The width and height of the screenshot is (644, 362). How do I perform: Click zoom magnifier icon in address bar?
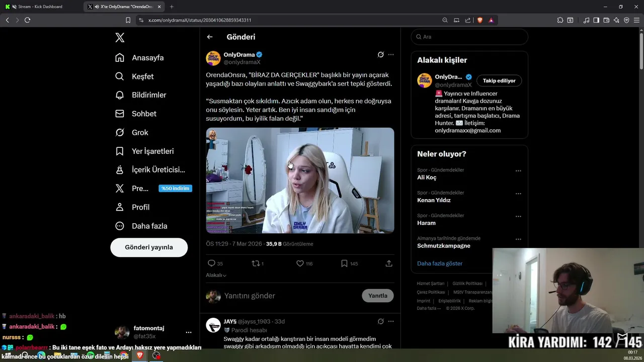pyautogui.click(x=445, y=20)
